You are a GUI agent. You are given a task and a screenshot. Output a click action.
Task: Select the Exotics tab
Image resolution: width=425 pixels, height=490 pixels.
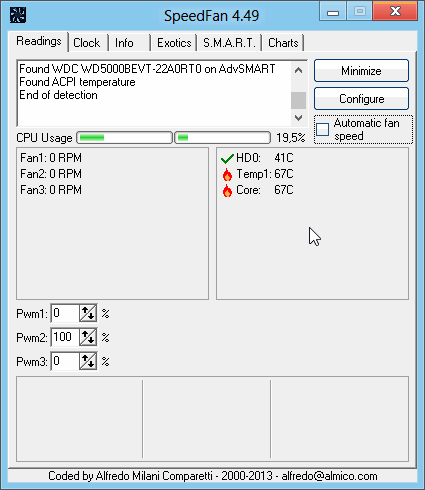(174, 43)
